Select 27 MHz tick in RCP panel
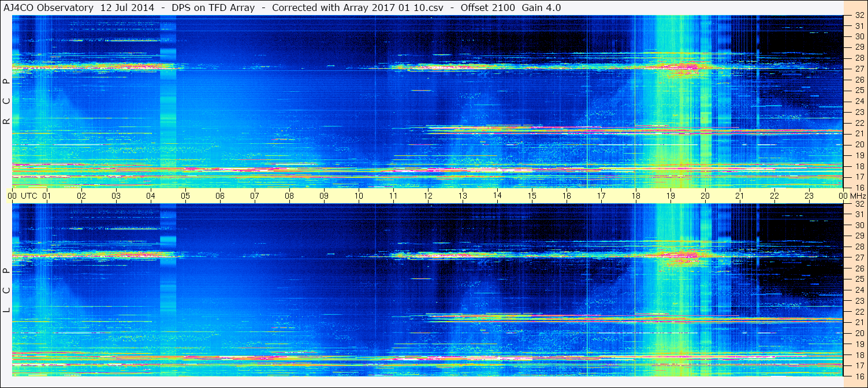 [x=859, y=69]
